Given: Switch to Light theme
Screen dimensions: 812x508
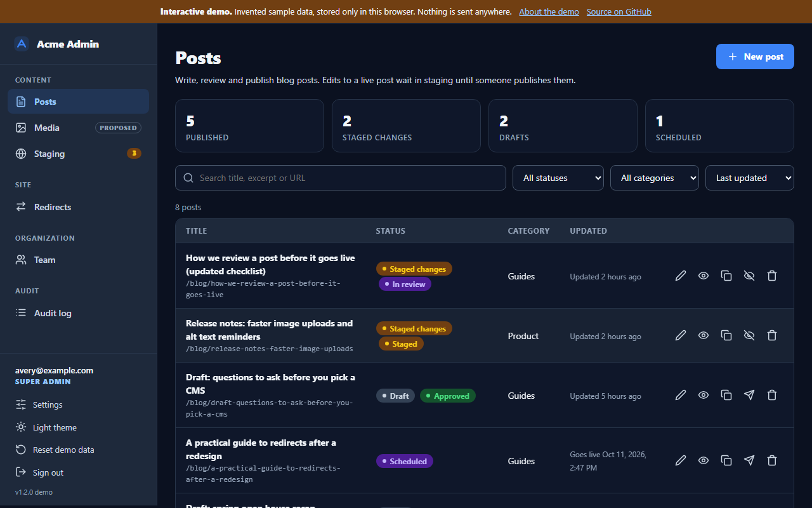Looking at the screenshot, I should pos(79,427).
